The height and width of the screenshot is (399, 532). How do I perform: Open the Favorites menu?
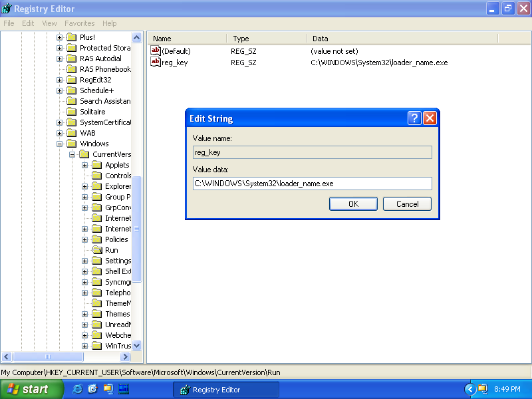tap(79, 23)
